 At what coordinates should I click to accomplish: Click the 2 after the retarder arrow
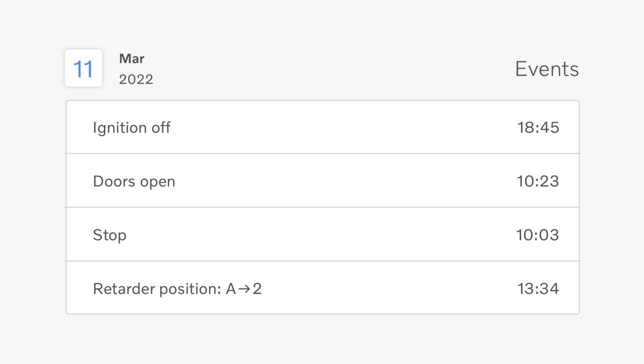(x=257, y=289)
